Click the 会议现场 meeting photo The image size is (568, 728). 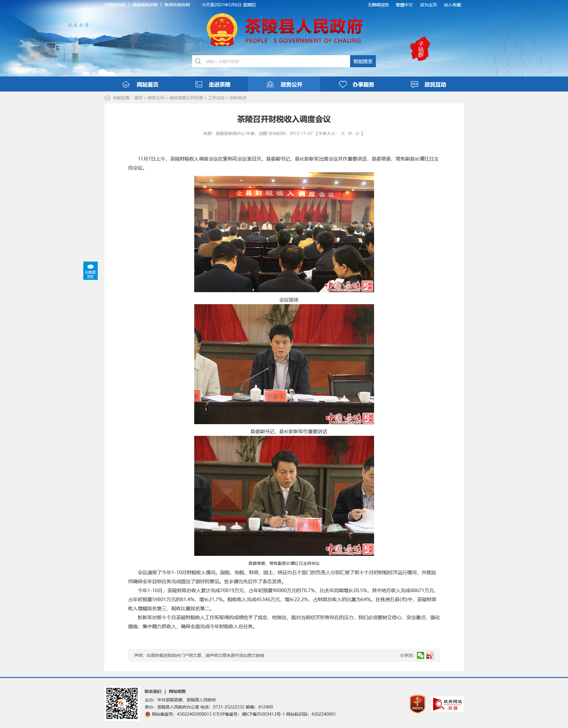284,232
